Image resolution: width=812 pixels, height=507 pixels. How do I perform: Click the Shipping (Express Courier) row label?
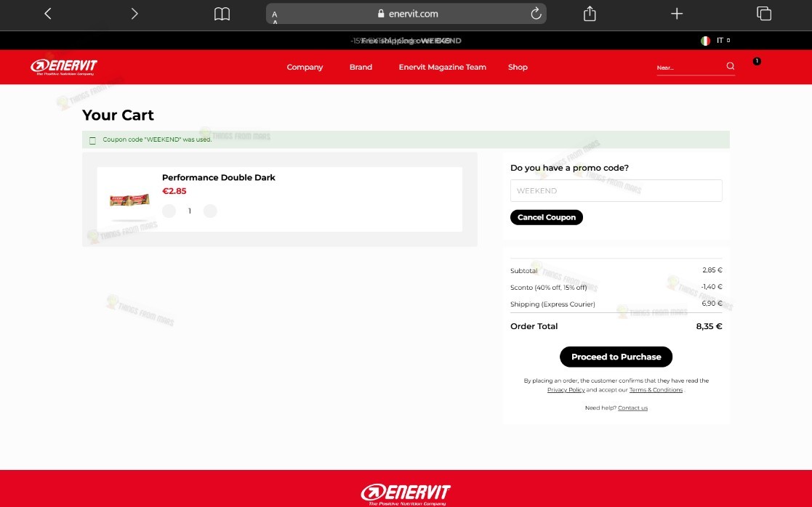pos(552,304)
